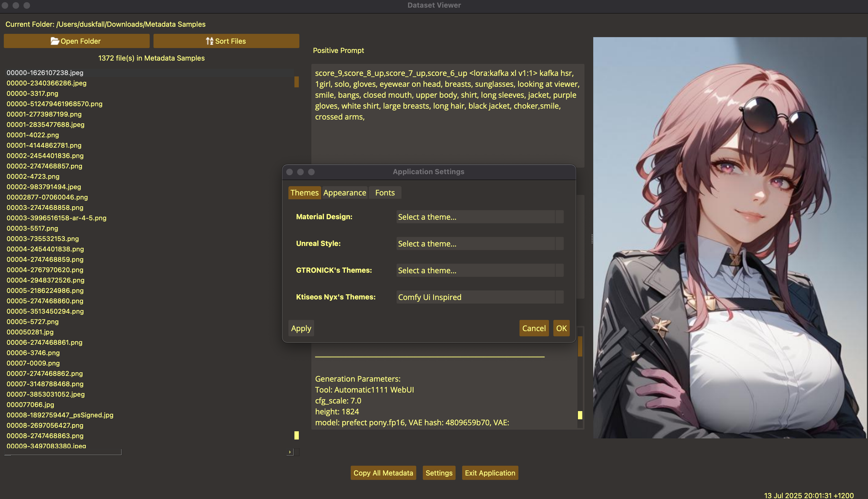Click the Exit Application button
The image size is (868, 499).
490,473
